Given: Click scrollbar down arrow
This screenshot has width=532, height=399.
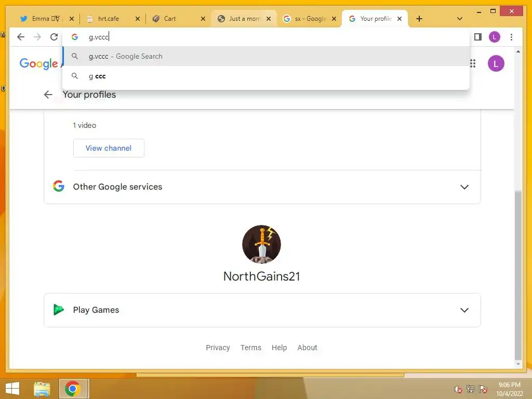Looking at the screenshot, I should click(518, 364).
